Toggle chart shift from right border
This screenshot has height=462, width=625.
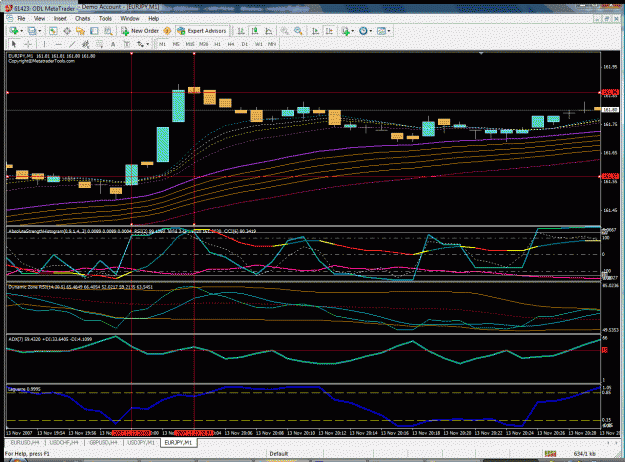329,31
